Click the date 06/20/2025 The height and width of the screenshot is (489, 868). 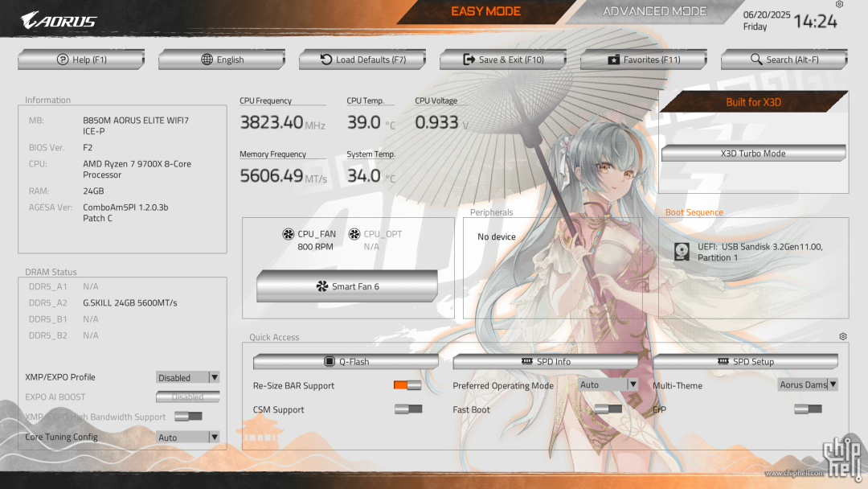[x=767, y=15]
